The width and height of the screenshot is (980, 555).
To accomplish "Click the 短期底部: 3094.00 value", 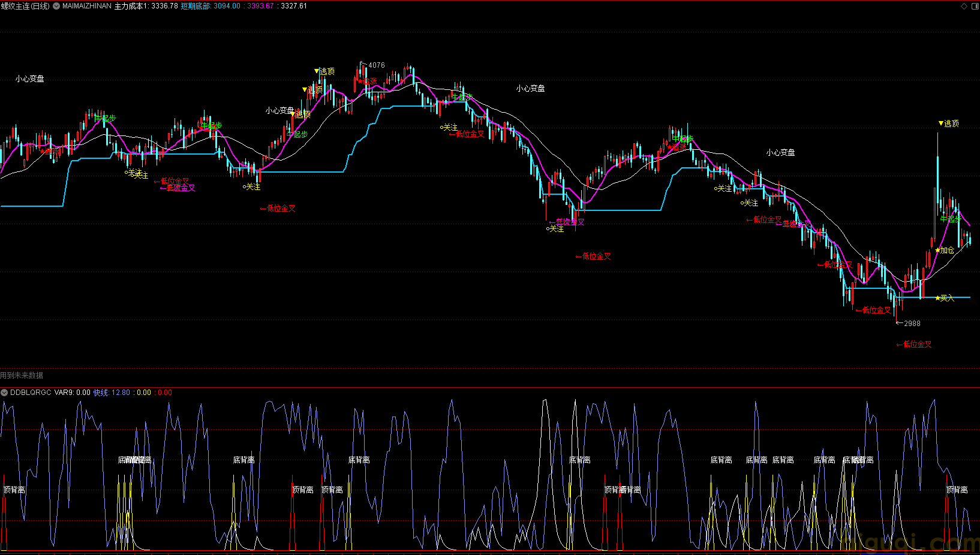I will coord(211,6).
